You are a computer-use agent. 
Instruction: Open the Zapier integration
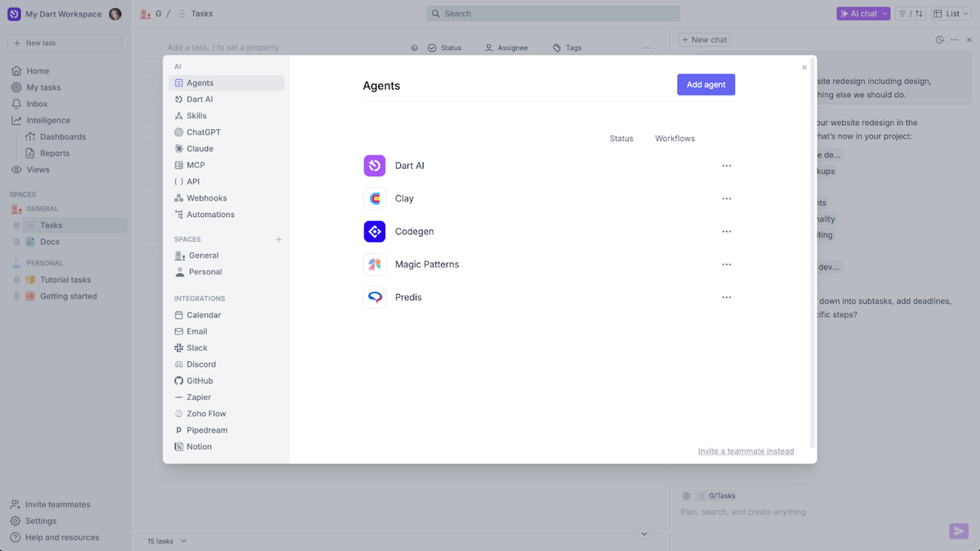pyautogui.click(x=196, y=397)
